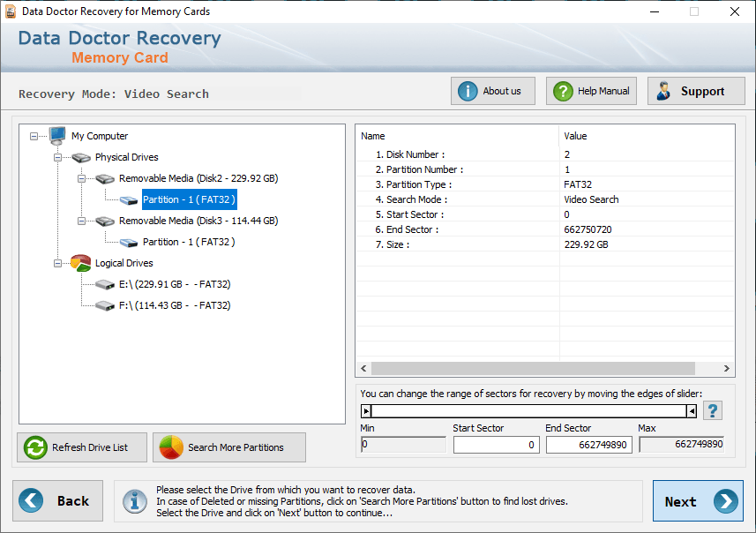Click the Physical Drives drive icon
Viewport: 756px width, 533px height.
(x=81, y=157)
